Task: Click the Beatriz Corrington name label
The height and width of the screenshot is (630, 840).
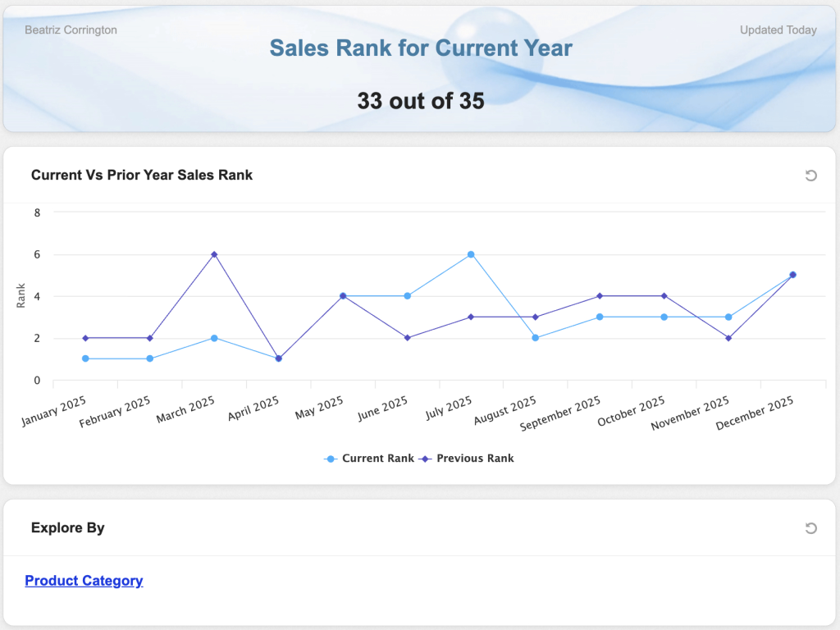Action: [71, 30]
